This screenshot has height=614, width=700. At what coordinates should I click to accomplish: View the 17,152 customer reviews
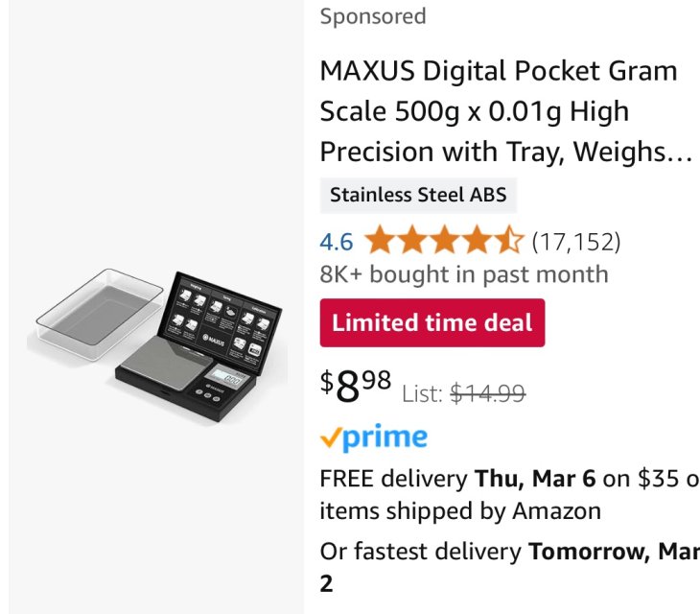(x=576, y=242)
